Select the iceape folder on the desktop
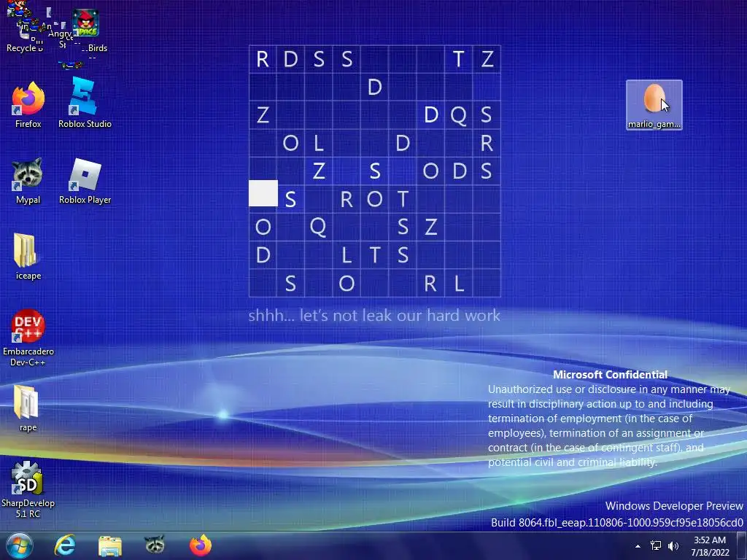The height and width of the screenshot is (560, 747). (28, 257)
